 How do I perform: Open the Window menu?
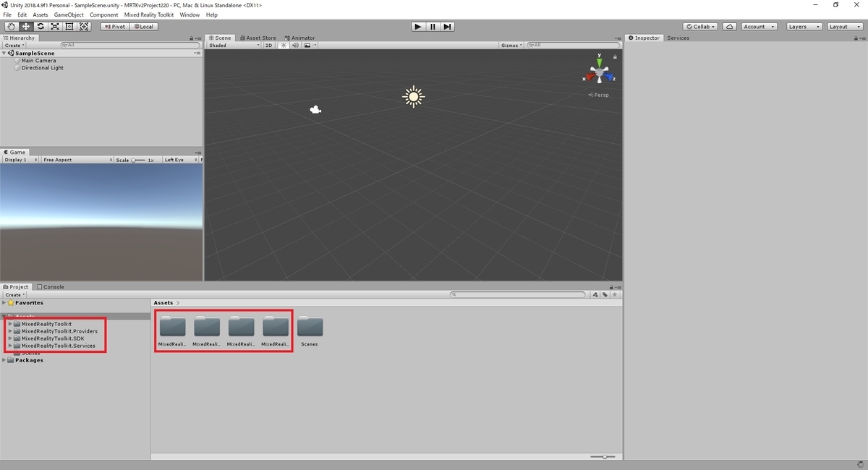click(190, 14)
